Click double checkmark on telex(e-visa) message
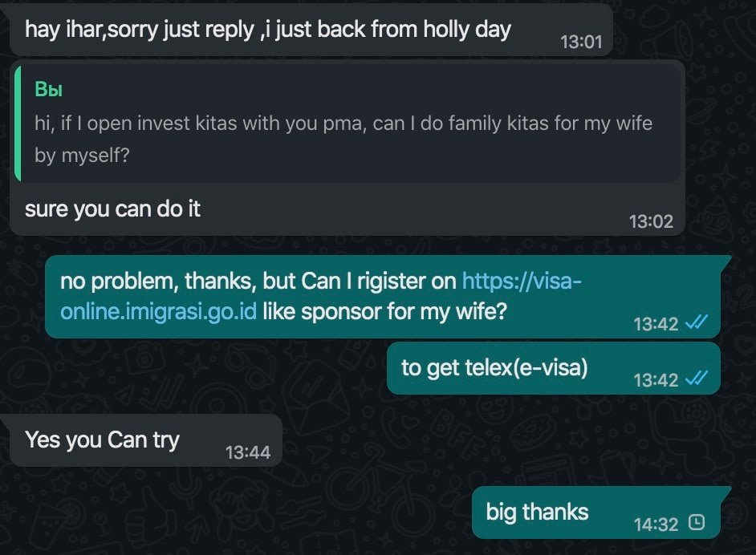This screenshot has height=555, width=756. [697, 379]
